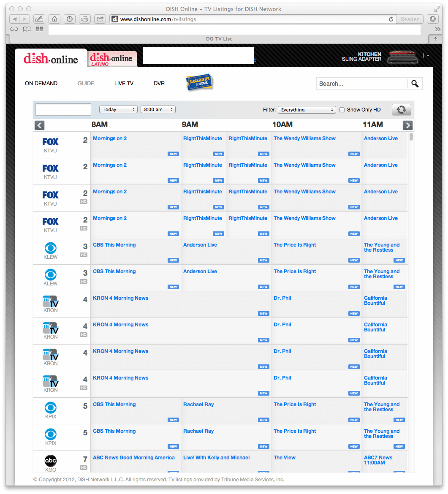Shift guide to earlier times with left arrow
The height and width of the screenshot is (494, 448).
pyautogui.click(x=39, y=125)
